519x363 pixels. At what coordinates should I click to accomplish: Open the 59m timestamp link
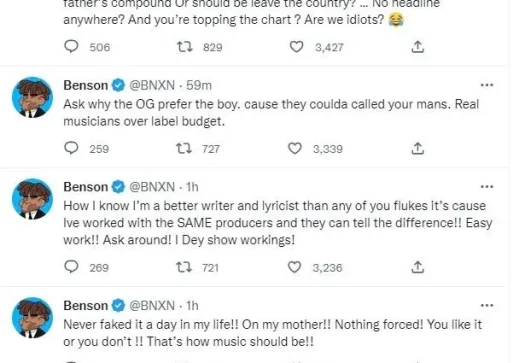pos(199,85)
